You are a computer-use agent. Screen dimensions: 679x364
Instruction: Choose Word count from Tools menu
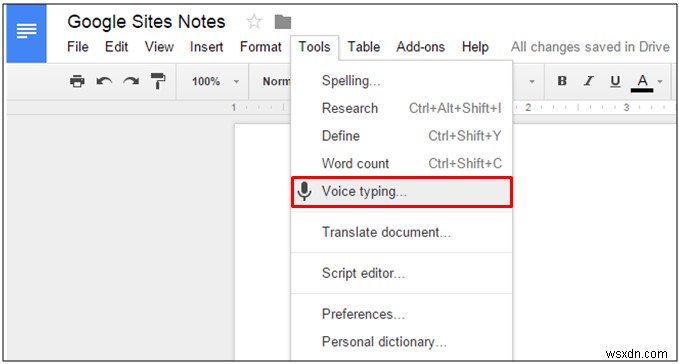coord(401,164)
